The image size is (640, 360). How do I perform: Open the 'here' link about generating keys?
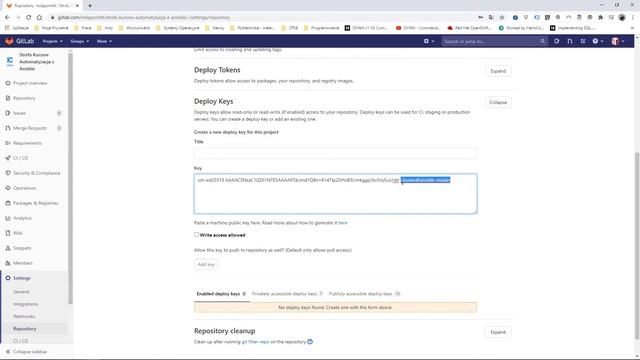point(343,223)
